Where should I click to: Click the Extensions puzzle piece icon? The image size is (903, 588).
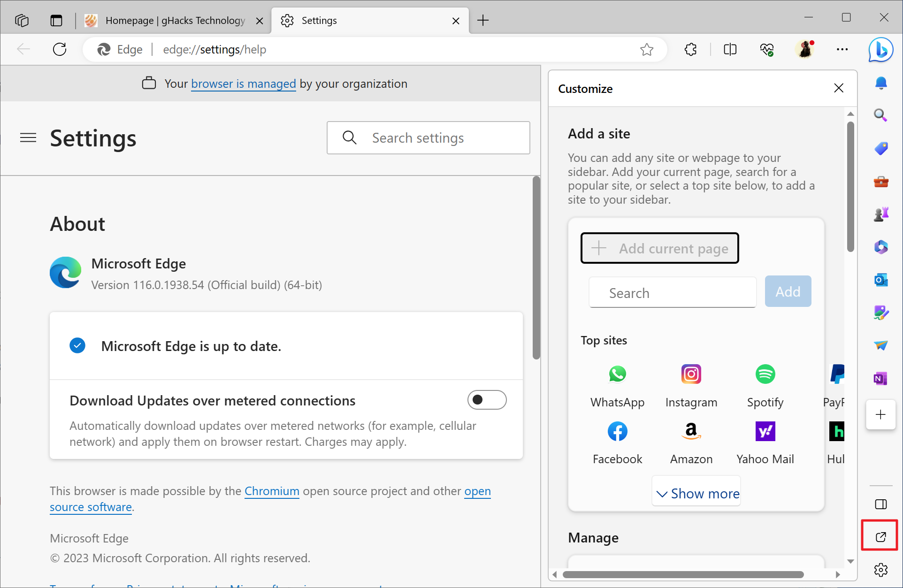691,49
